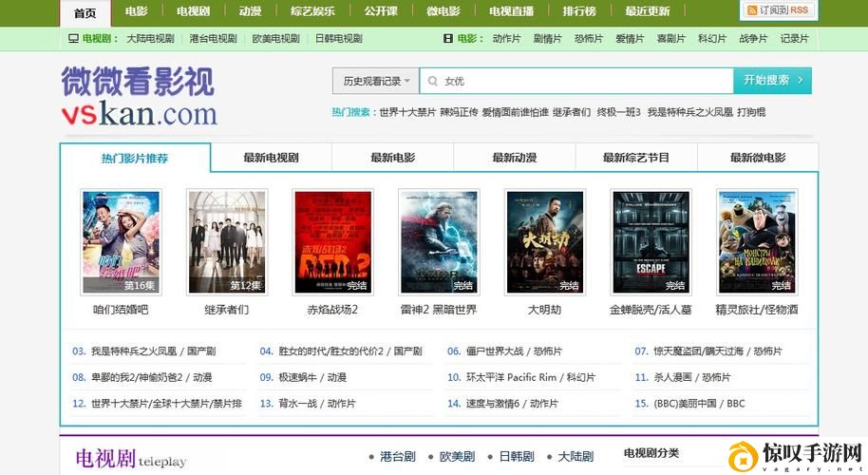The height and width of the screenshot is (475, 868).
Task: Click hot search term 打狗棍
Action: 751,112
